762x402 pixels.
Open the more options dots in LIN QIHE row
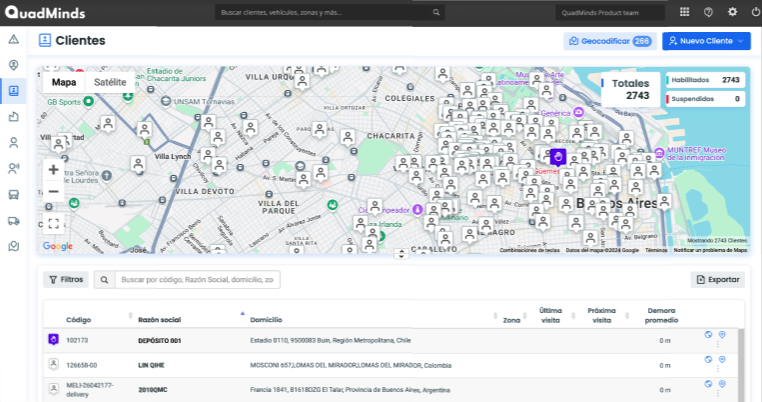click(717, 369)
